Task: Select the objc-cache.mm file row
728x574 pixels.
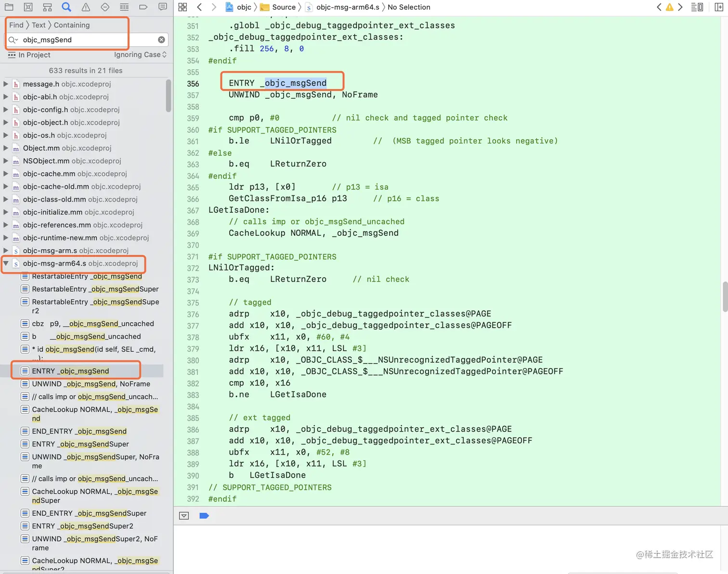Action: pyautogui.click(x=83, y=174)
